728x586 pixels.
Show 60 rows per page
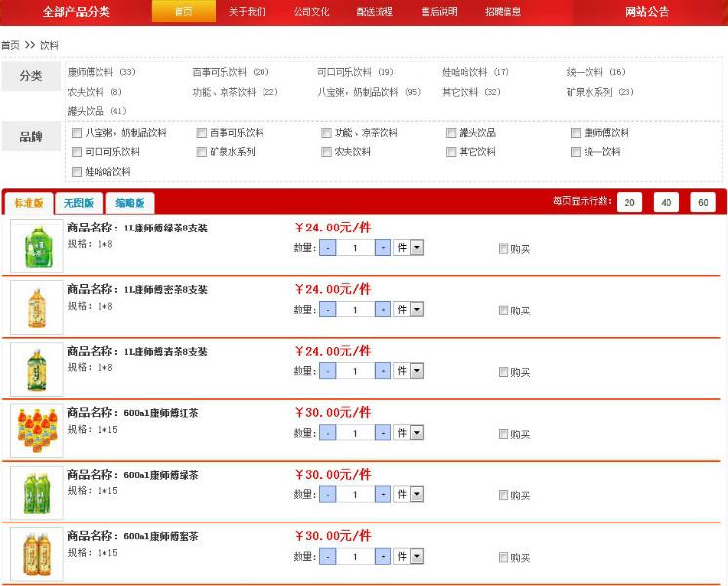pyautogui.click(x=703, y=202)
